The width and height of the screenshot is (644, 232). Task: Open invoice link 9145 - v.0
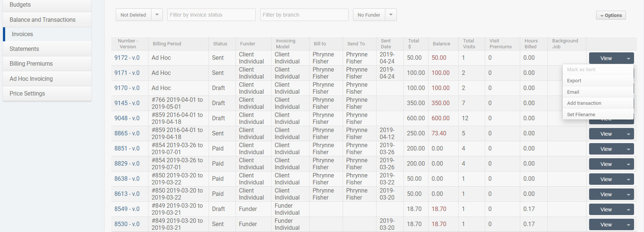(127, 103)
